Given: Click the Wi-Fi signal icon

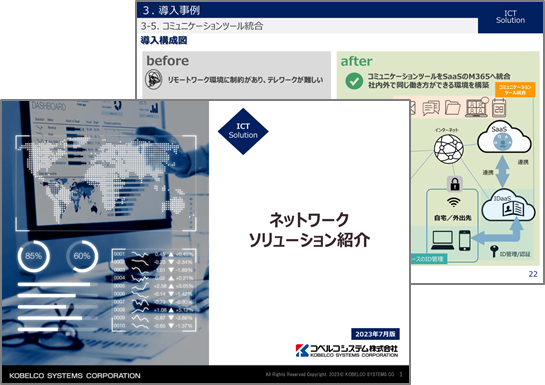Looking at the screenshot, I should [454, 202].
